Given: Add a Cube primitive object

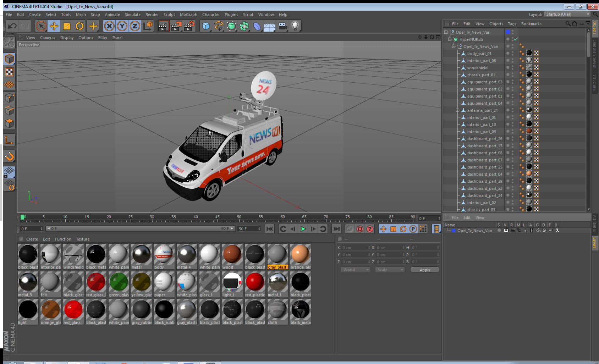Looking at the screenshot, I should coord(206,26).
